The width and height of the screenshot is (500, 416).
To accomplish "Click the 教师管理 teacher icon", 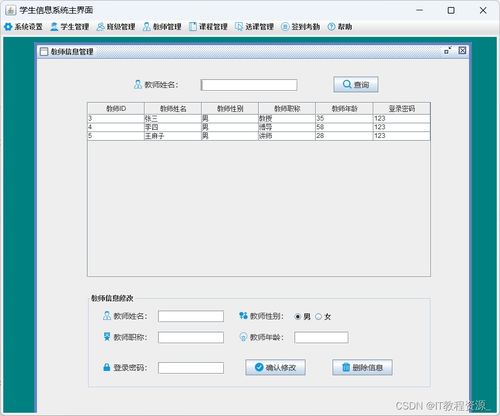I will click(146, 27).
